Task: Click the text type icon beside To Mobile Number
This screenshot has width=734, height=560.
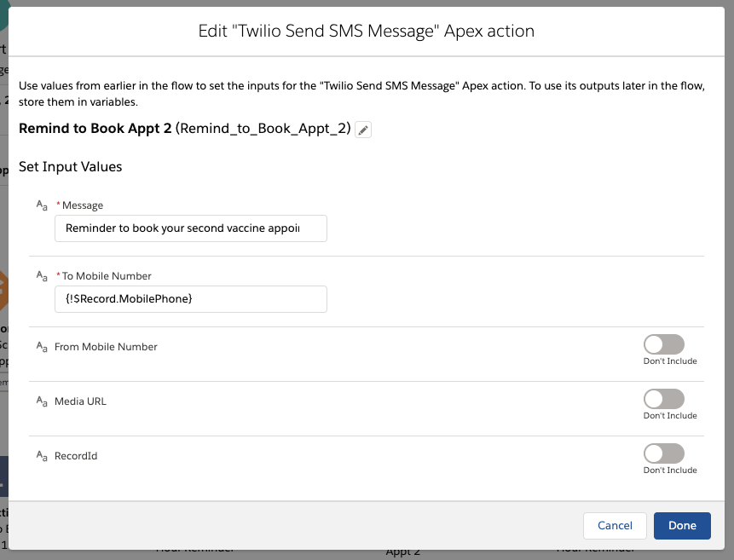Action: (42, 276)
